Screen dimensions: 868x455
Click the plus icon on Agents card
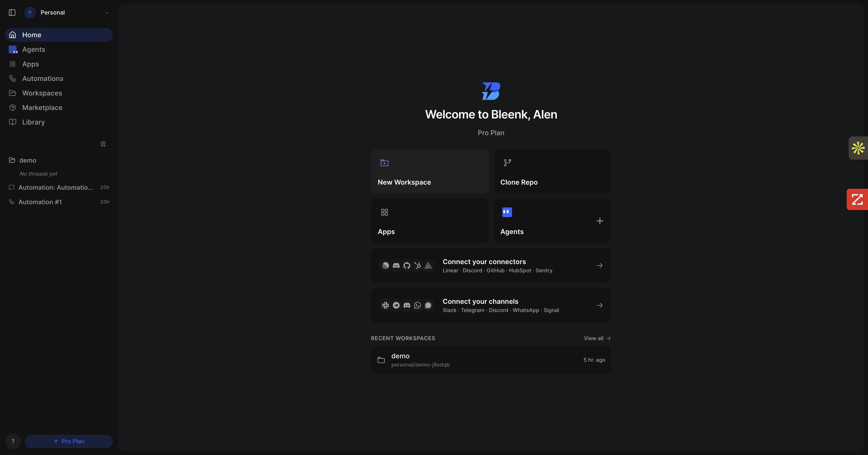click(x=600, y=221)
